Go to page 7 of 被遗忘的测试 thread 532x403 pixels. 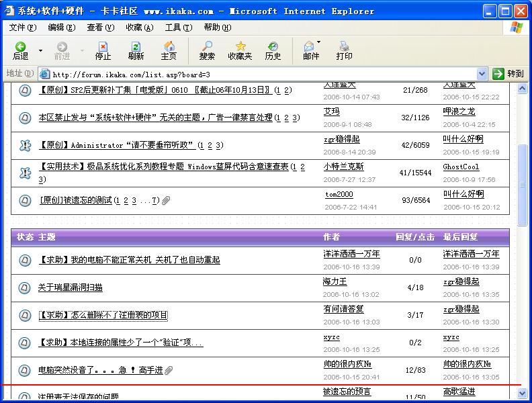(154, 200)
